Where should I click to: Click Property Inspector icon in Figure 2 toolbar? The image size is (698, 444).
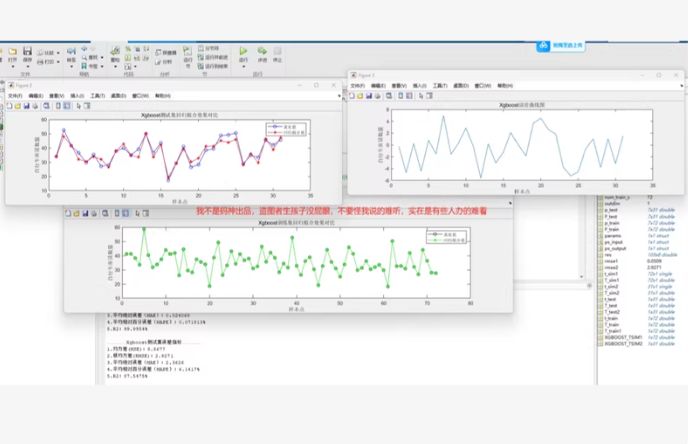[x=87, y=106]
